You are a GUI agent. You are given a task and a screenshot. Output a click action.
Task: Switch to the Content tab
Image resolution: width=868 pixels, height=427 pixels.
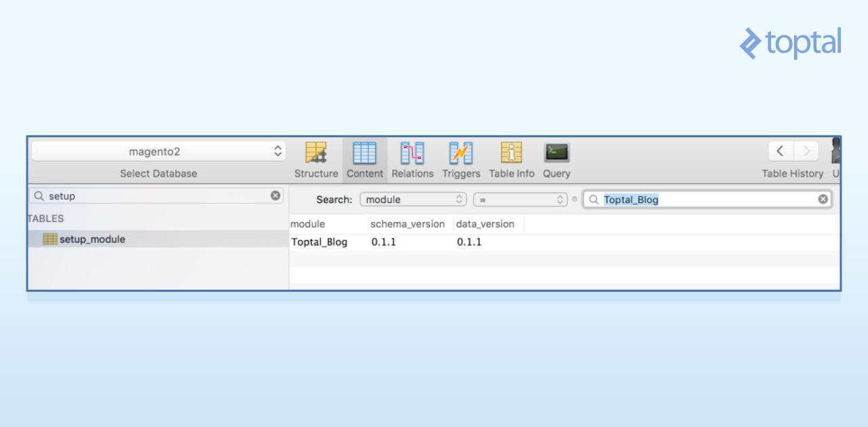click(x=364, y=160)
